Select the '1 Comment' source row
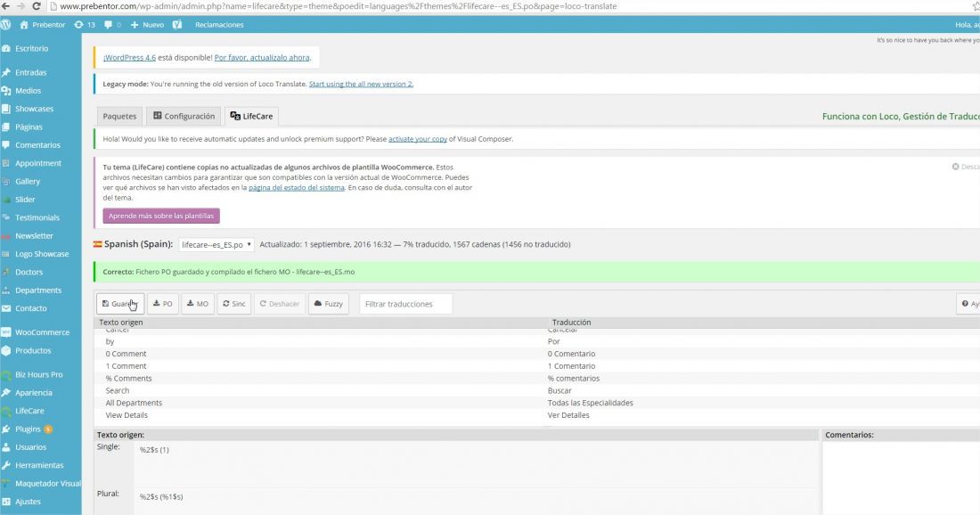Viewport: 980px width, 515px height. (319, 366)
